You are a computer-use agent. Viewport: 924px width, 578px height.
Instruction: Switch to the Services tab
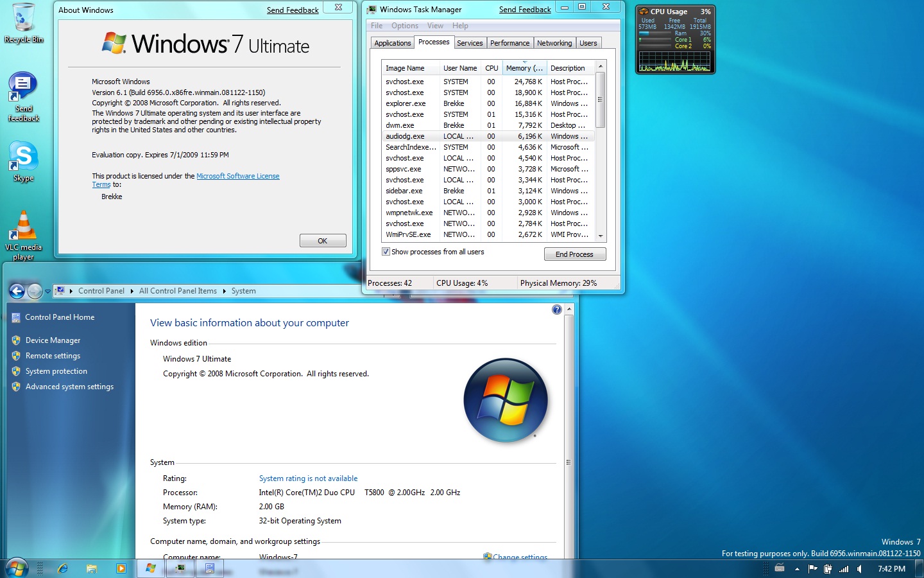click(470, 43)
